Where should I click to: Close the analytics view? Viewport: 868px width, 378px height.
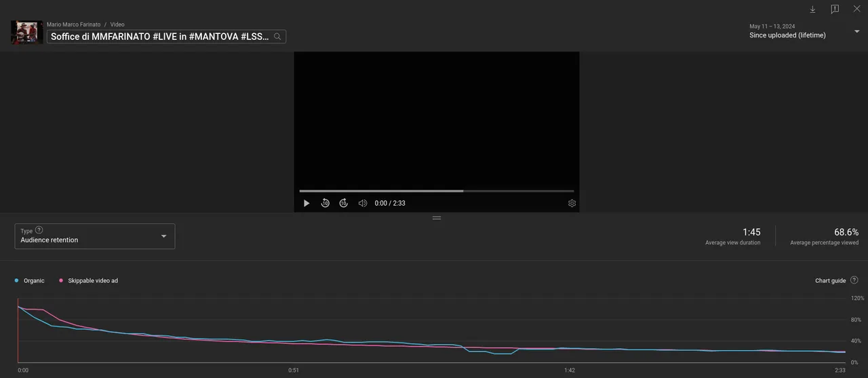click(856, 9)
